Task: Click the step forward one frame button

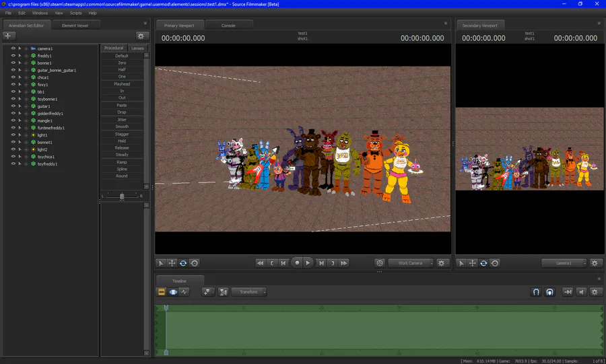Action: tap(321, 263)
